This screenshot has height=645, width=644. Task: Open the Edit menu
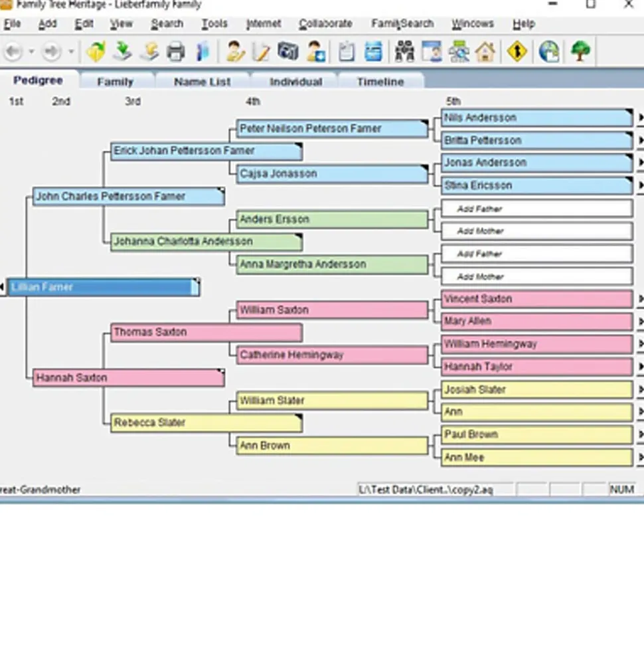point(84,24)
